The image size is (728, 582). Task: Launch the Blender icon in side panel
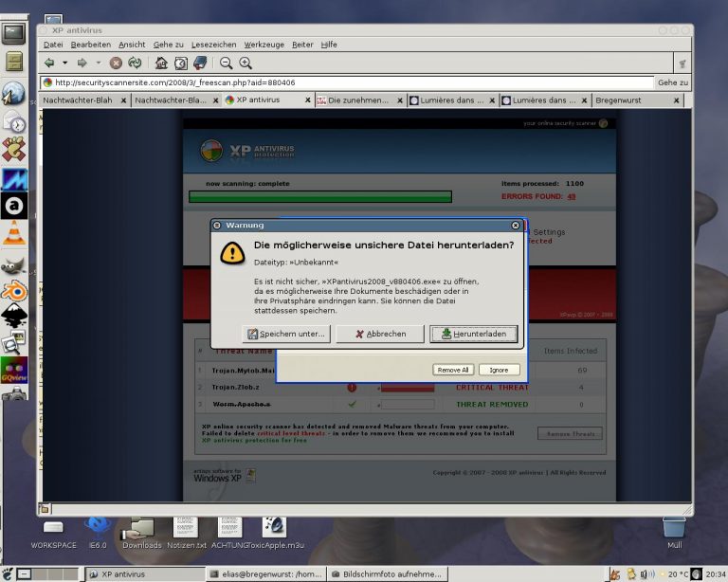click(14, 291)
